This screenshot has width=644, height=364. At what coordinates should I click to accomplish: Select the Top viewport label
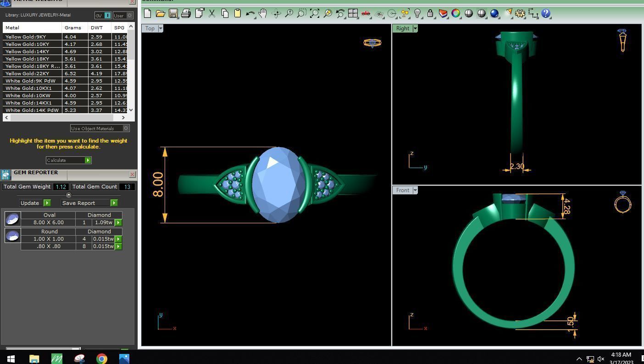[x=150, y=28]
